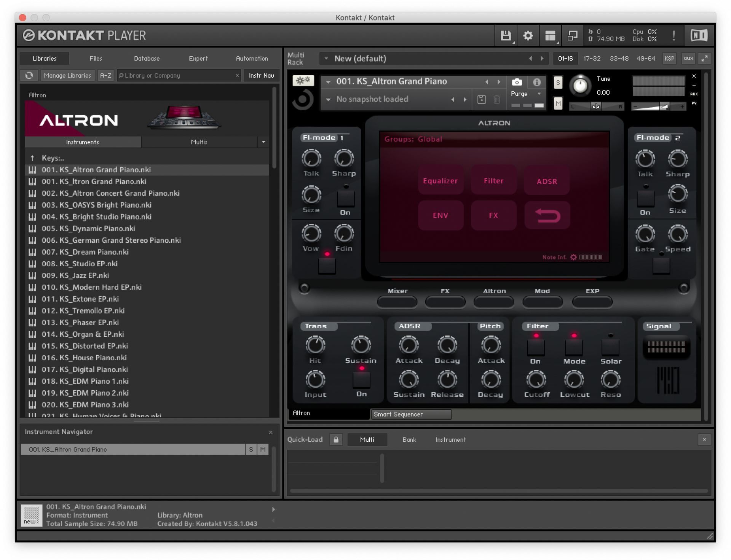The image size is (731, 560).
Task: Toggle Fl-mode 2 On switch
Action: pos(645,198)
